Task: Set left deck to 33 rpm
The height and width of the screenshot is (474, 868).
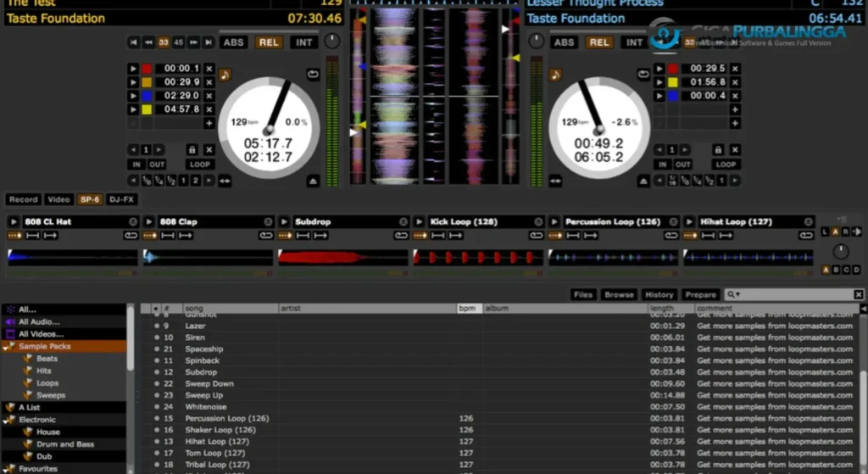Action: (x=164, y=42)
